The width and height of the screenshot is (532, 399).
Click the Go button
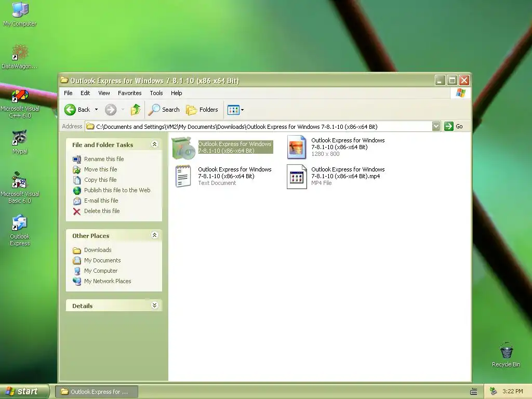454,126
